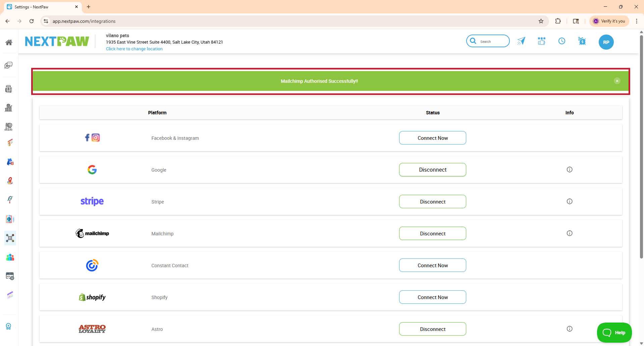Disconnect the Mailchimp integration
This screenshot has height=346, width=644.
(433, 233)
